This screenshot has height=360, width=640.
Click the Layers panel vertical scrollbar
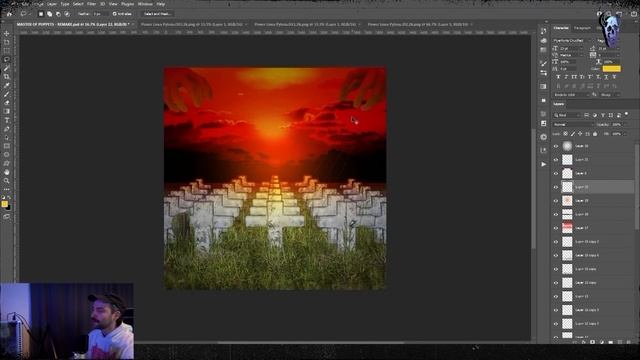click(637, 186)
